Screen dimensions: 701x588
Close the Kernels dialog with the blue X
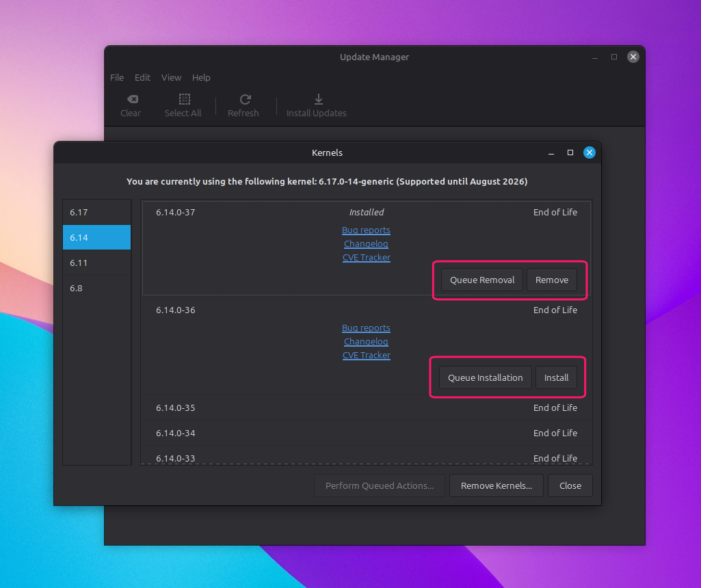(590, 152)
